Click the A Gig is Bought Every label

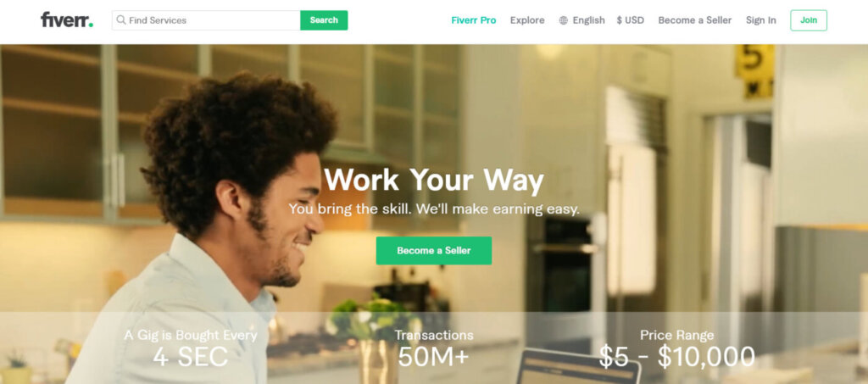coord(191,336)
